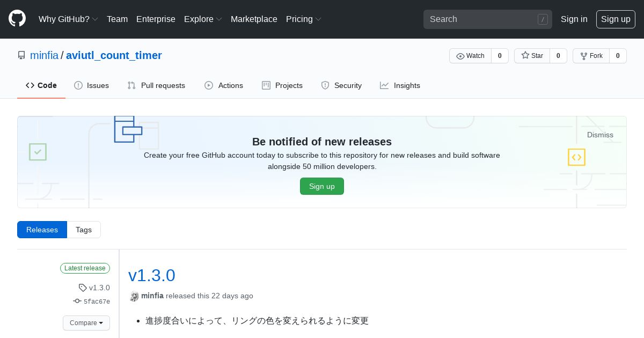Screen dimensions: 644x338
Task: Click the repository book icon beside minfia
Action: pyautogui.click(x=21, y=55)
